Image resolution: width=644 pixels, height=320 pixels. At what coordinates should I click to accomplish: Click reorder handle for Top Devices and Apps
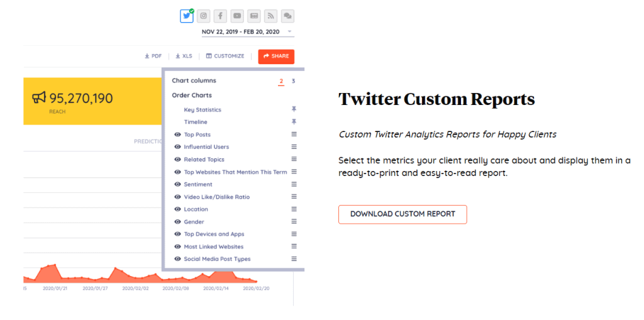pos(294,234)
